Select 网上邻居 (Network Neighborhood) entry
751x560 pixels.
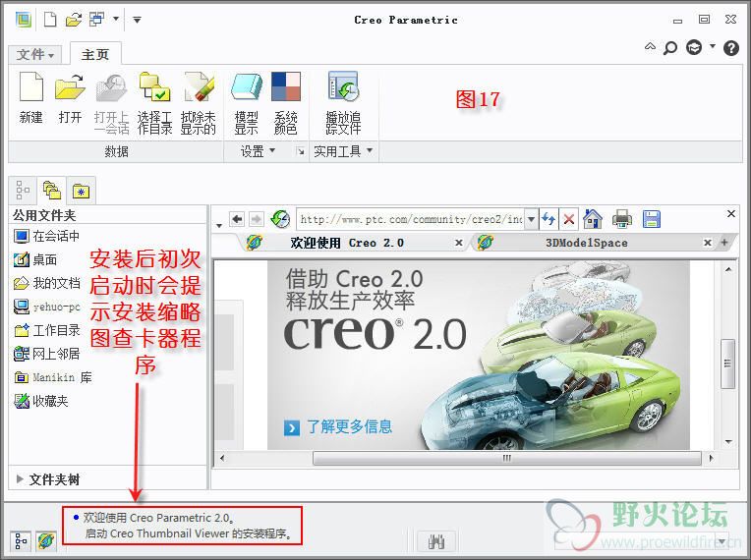[46, 354]
